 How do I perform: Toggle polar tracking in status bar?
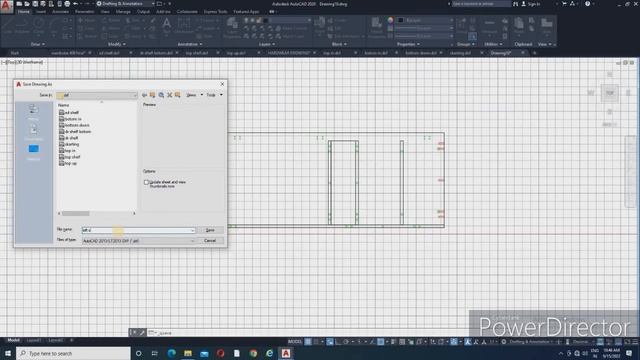(x=346, y=342)
